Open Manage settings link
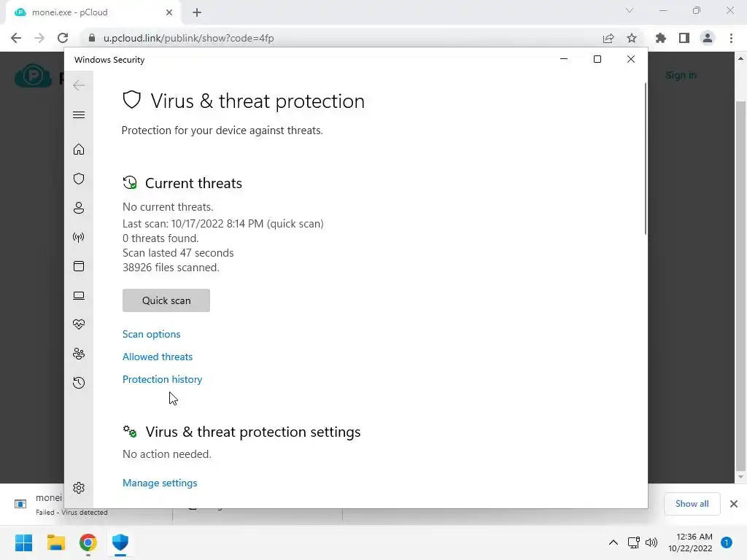 160,483
